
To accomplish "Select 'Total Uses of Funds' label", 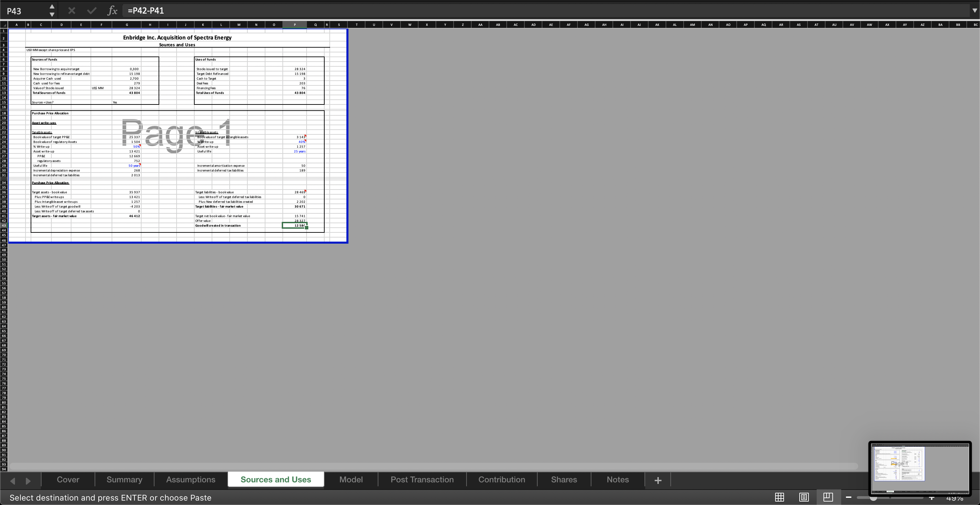I will 210,93.
